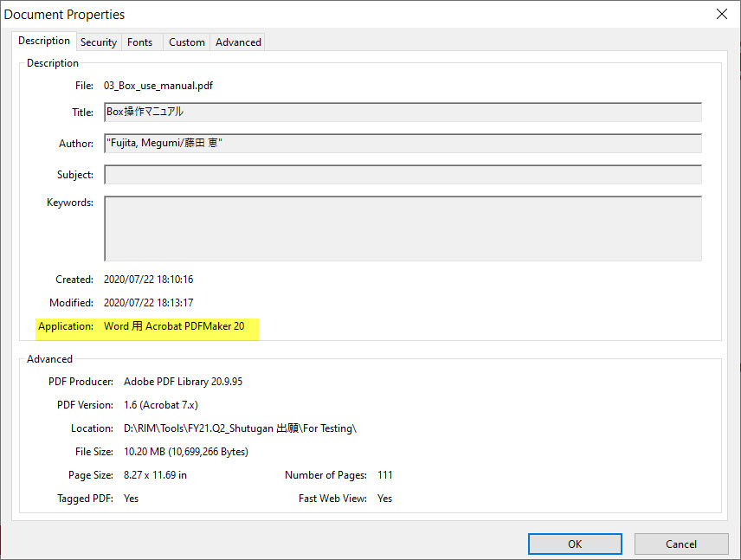The height and width of the screenshot is (560, 741).
Task: Click the Number of Pages value
Action: click(x=384, y=475)
